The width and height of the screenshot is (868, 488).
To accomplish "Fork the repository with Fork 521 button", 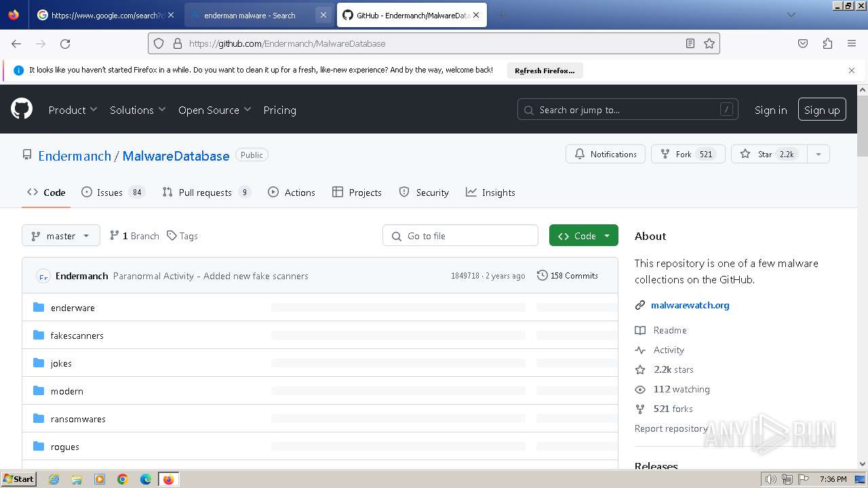I will 688,154.
